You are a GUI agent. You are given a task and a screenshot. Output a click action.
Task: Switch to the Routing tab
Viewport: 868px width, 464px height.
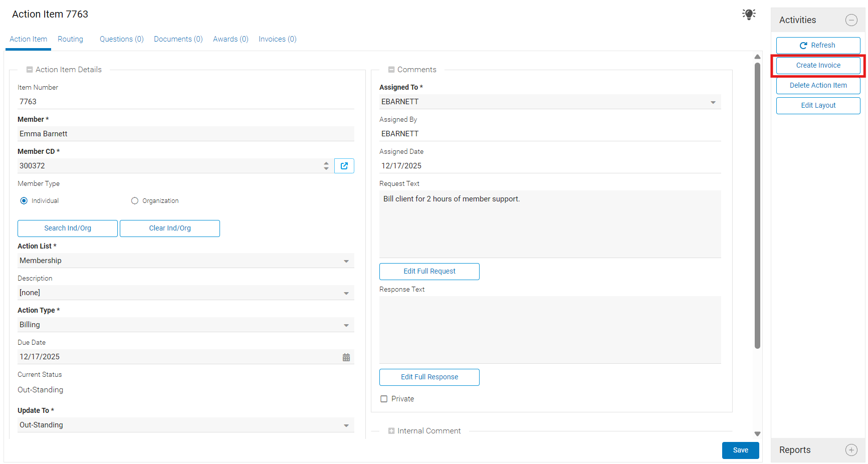(x=70, y=39)
